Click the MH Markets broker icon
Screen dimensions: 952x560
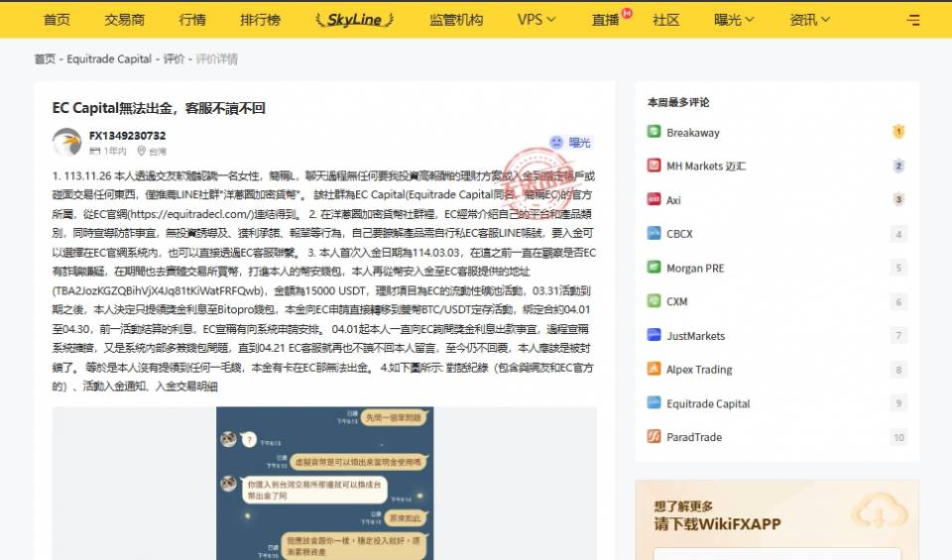pyautogui.click(x=654, y=166)
